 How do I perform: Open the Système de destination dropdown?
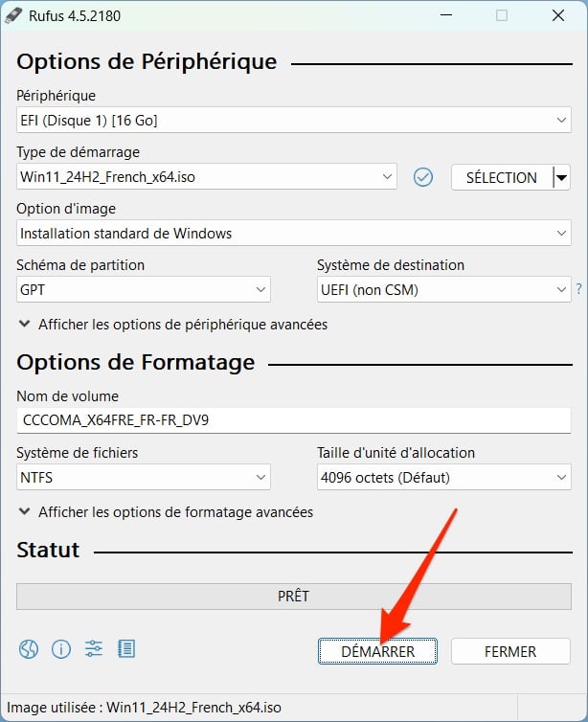444,289
